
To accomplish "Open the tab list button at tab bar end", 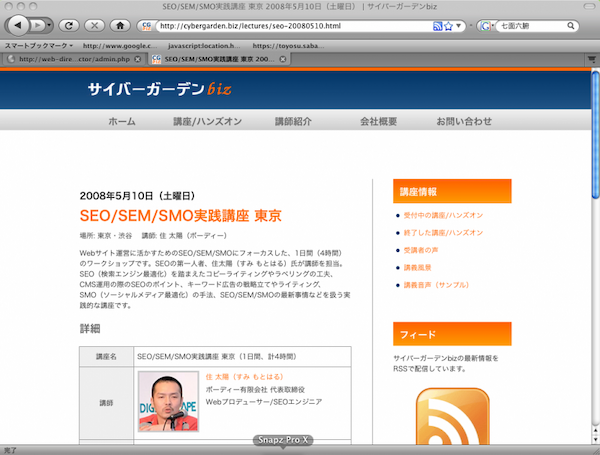I will click(x=592, y=59).
